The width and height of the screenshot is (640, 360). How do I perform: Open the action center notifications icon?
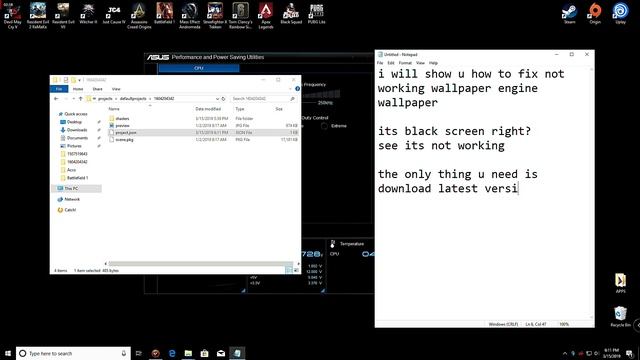pos(630,353)
